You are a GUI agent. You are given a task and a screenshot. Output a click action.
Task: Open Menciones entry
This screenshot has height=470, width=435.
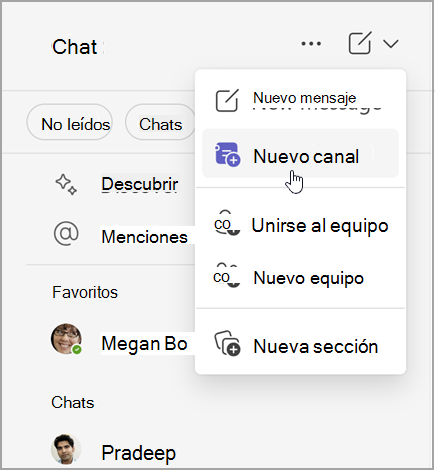click(x=144, y=237)
